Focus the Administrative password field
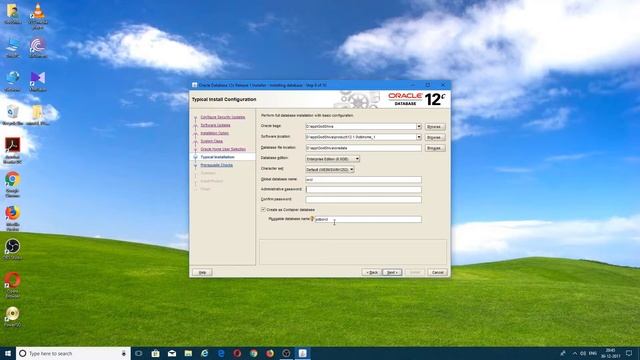The width and height of the screenshot is (640, 360). pyautogui.click(x=363, y=189)
